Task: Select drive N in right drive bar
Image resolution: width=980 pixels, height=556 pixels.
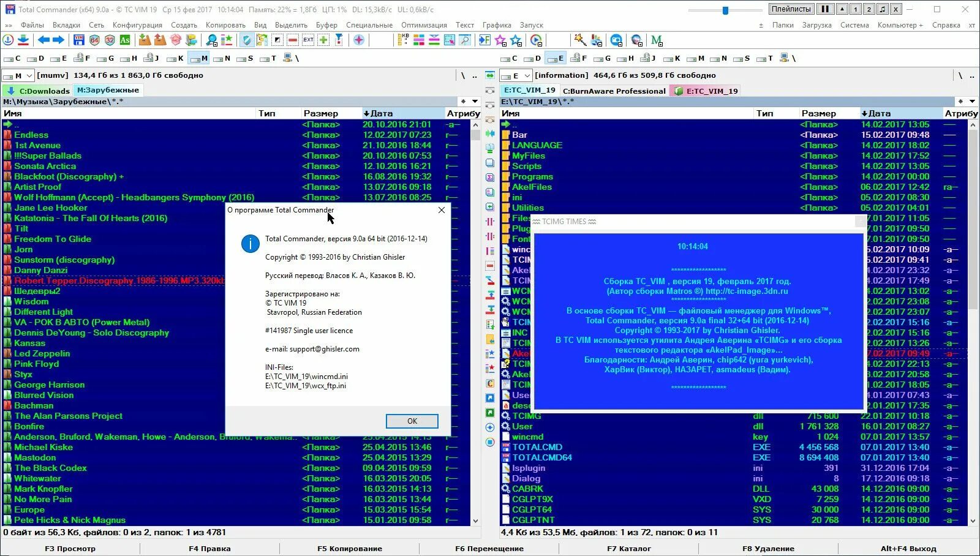Action: pos(718,58)
